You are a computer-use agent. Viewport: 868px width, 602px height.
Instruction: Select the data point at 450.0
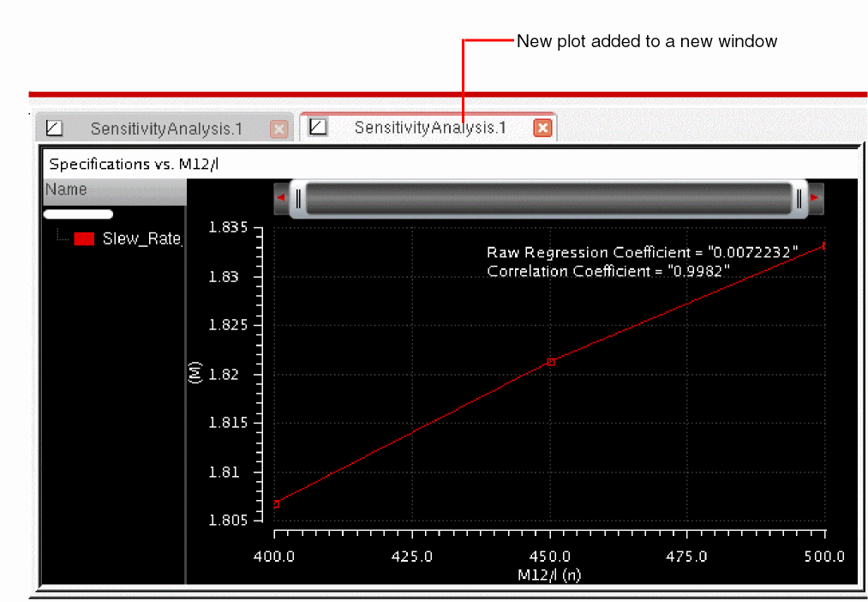point(551,362)
